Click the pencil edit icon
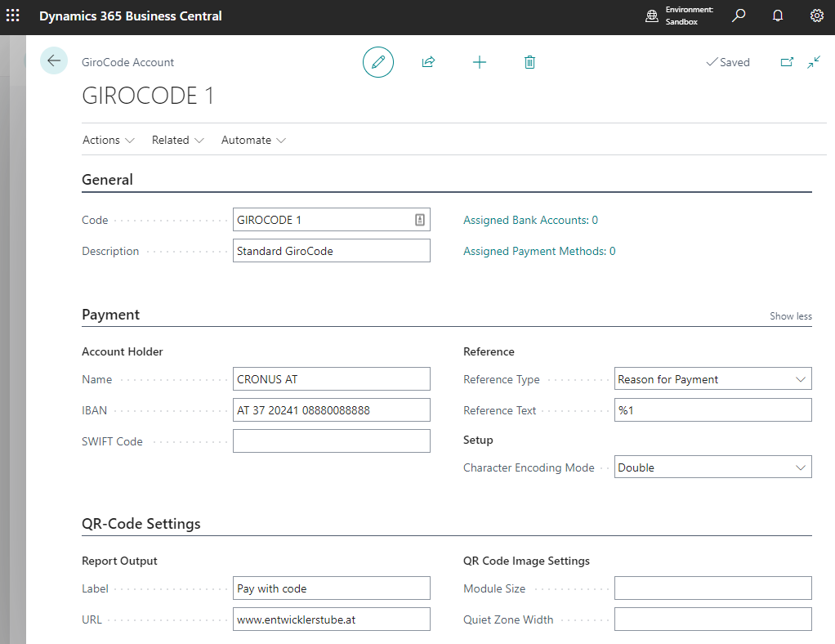This screenshot has height=644, width=835. pos(378,62)
